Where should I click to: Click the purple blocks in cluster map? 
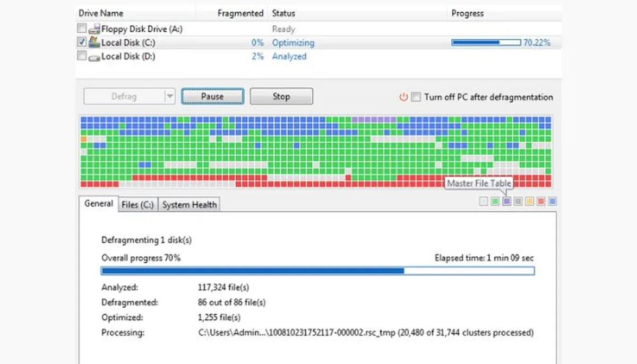[x=374, y=120]
